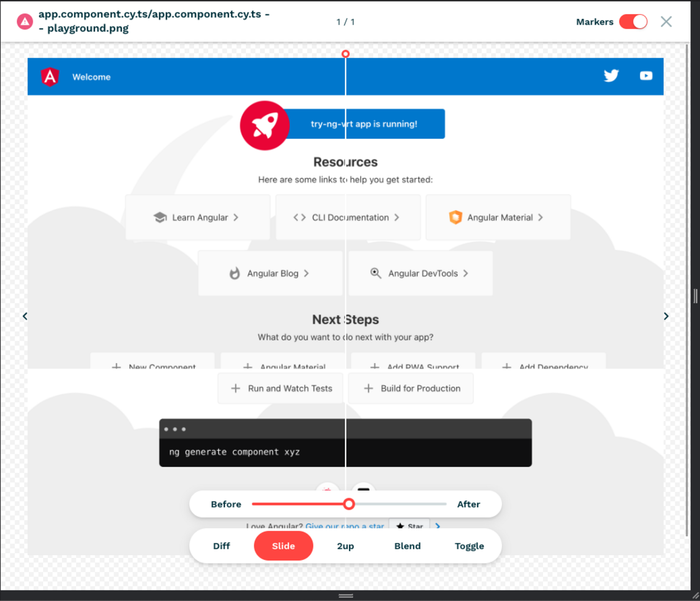700x601 pixels.
Task: Click the Resources heading
Action: (x=346, y=162)
